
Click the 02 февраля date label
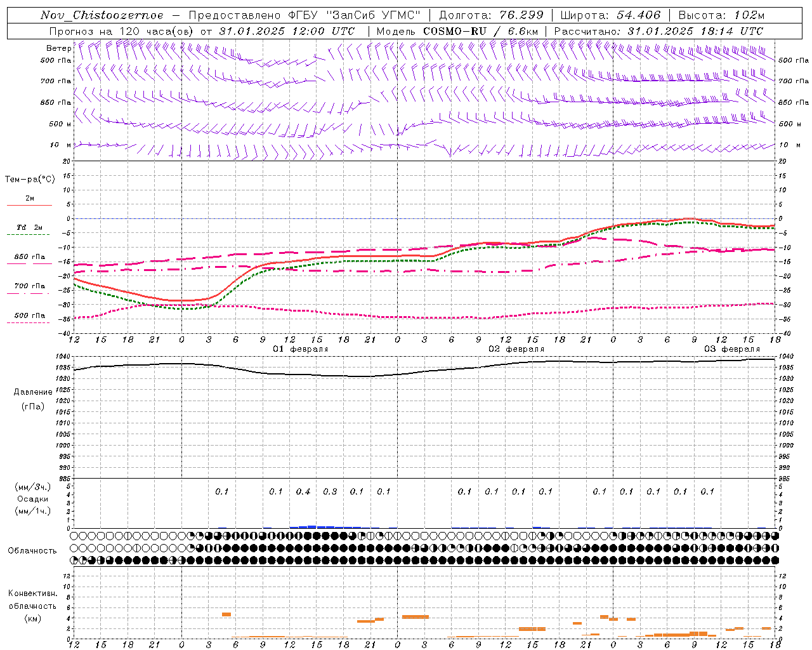coord(516,349)
